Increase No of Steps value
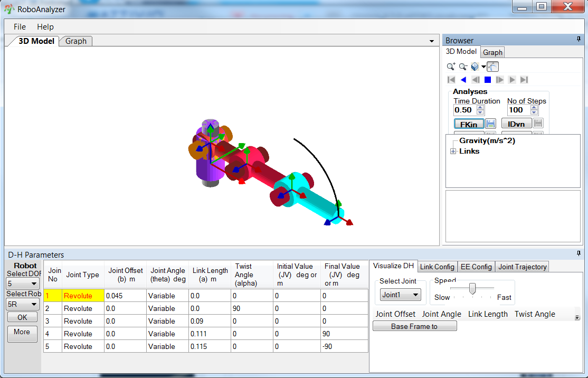Viewport: 588px width, 378px height. tap(534, 108)
